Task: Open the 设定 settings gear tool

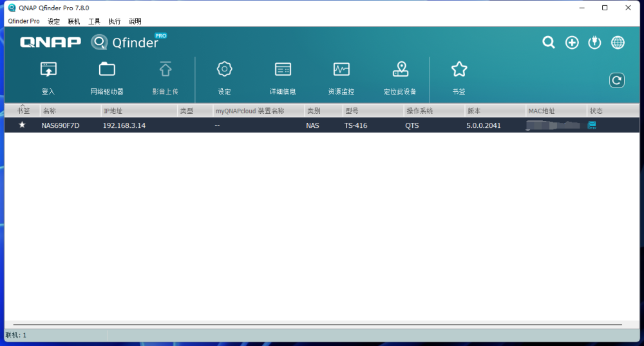Action: (224, 78)
